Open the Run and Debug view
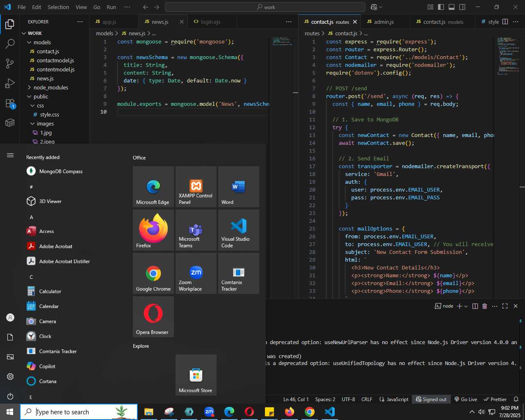The height and width of the screenshot is (420, 525). pos(10,83)
